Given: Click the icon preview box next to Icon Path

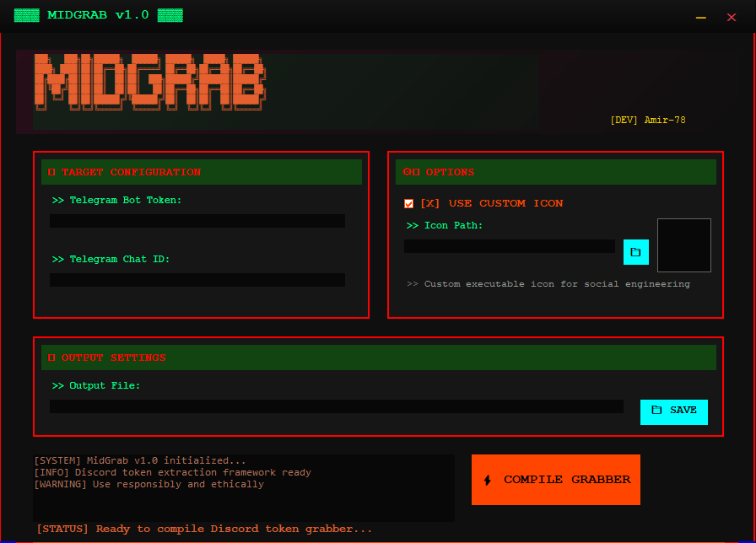Looking at the screenshot, I should point(683,245).
